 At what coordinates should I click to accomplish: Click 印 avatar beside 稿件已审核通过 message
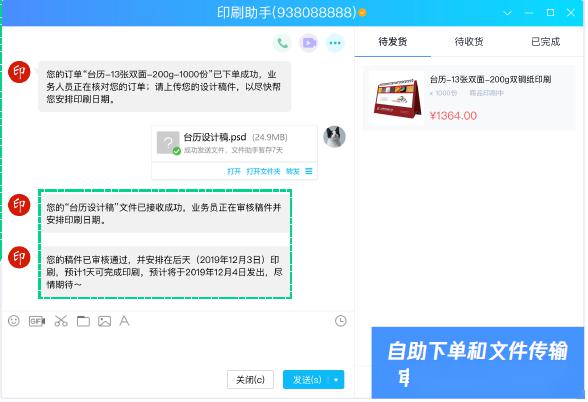(19, 257)
